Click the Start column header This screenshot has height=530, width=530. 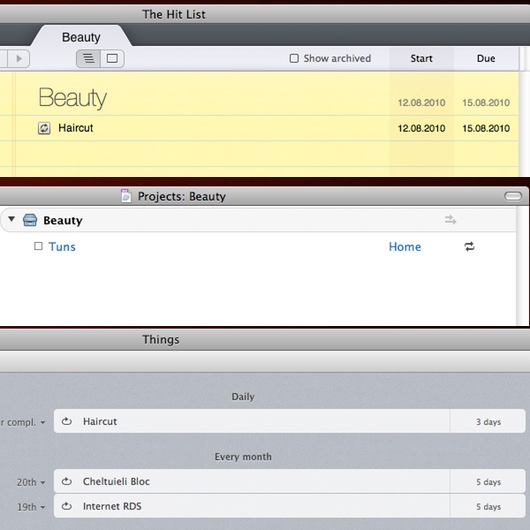tap(421, 58)
